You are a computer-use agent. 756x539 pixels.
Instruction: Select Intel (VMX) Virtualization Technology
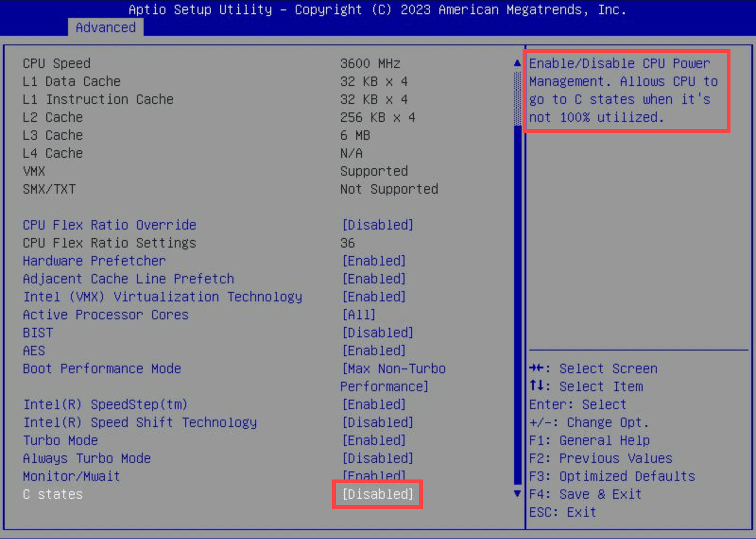tap(163, 297)
